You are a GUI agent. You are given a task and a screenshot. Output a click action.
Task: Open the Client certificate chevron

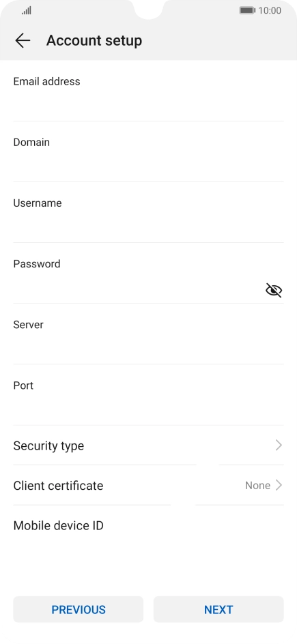pos(279,485)
